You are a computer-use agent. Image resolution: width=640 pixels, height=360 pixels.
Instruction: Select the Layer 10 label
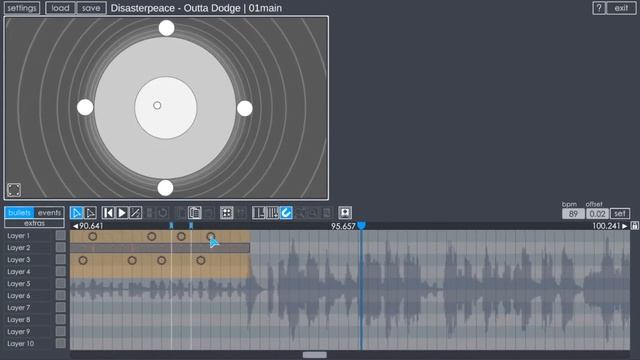pyautogui.click(x=20, y=344)
